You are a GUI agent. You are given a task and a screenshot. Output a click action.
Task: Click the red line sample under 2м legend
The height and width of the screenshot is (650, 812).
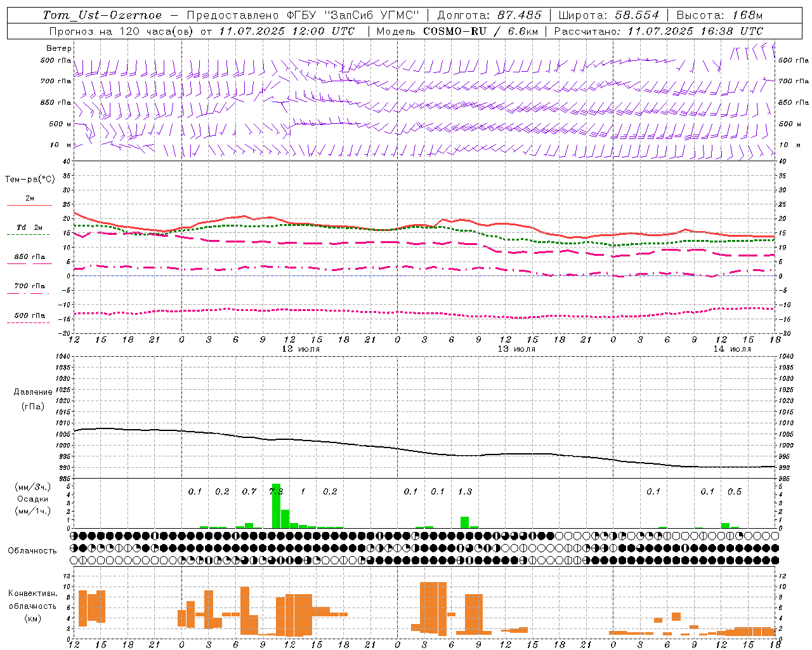(29, 206)
